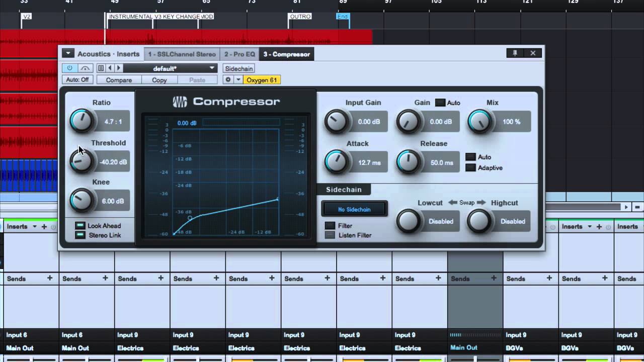The height and width of the screenshot is (362, 644).
Task: Click the Highcut knob
Action: point(480,221)
